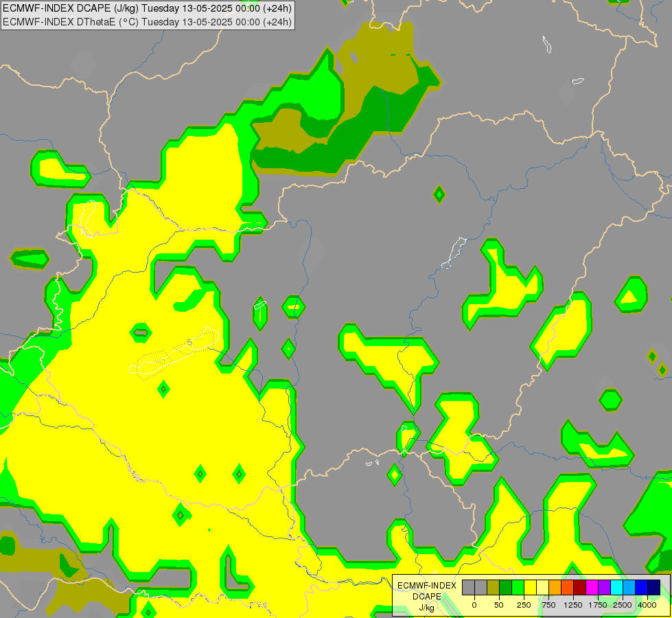
Task: Click the legend label ECMWF-INDEX
Action: click(427, 586)
